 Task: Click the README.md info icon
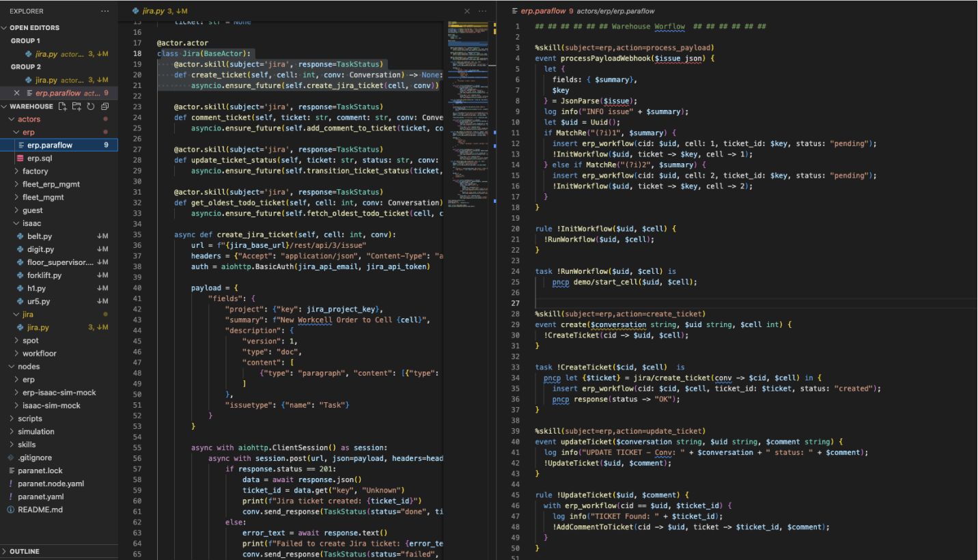11,509
